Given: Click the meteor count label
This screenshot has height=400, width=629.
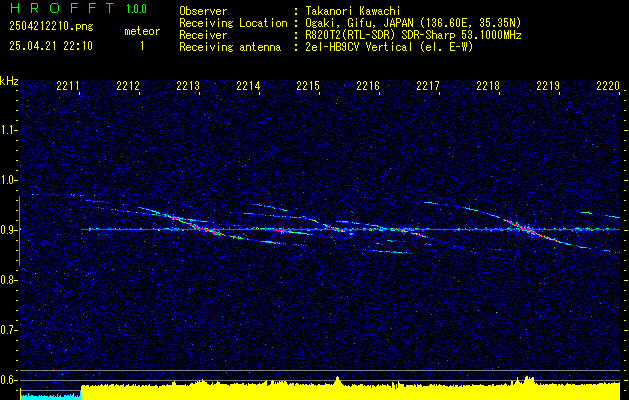Looking at the screenshot, I should pos(142,31).
